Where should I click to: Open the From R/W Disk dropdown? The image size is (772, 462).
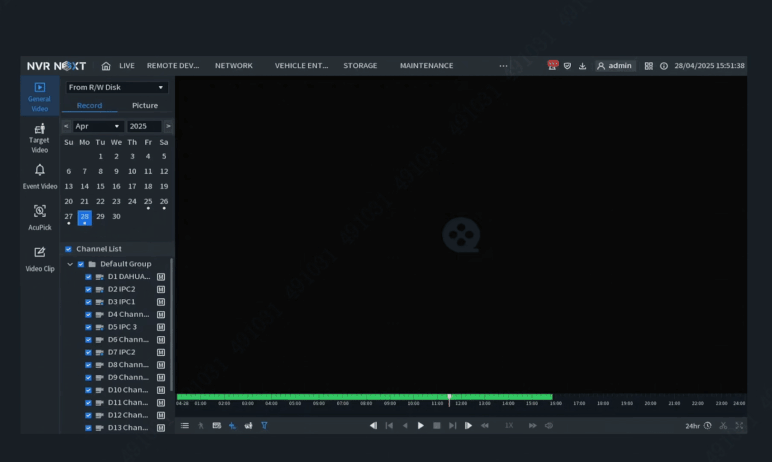(116, 88)
